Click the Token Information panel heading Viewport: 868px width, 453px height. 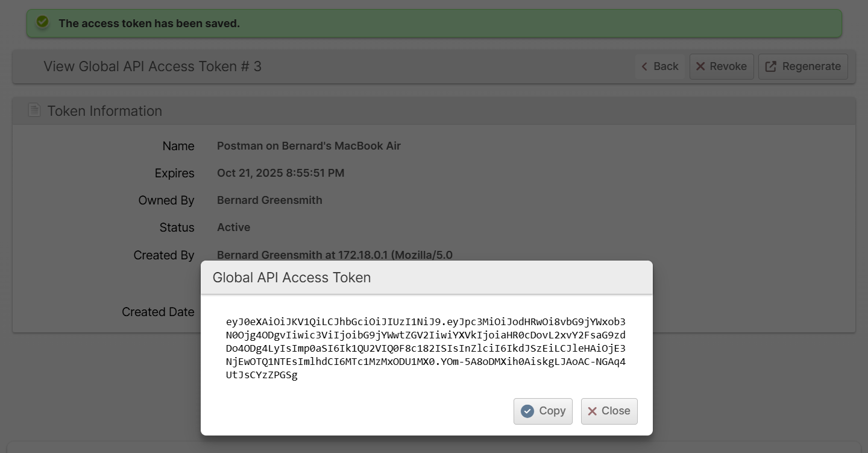coord(105,111)
